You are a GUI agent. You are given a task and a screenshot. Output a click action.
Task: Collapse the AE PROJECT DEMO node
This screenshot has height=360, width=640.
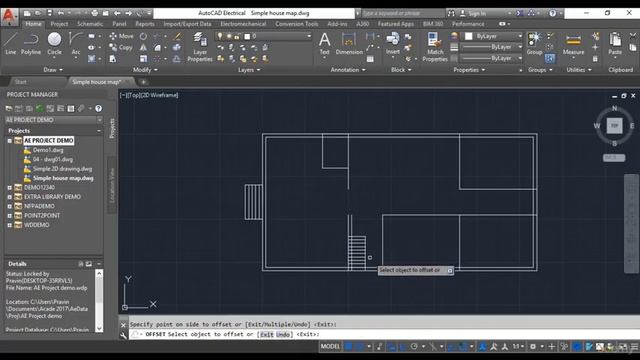[x=9, y=140]
